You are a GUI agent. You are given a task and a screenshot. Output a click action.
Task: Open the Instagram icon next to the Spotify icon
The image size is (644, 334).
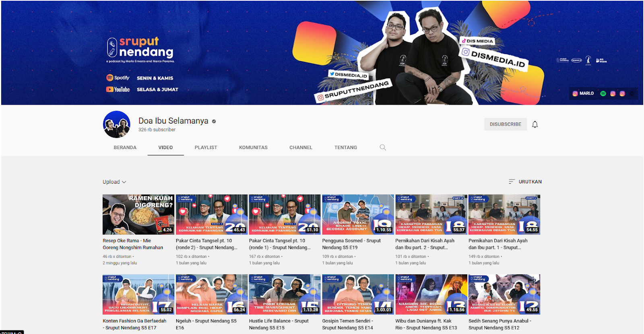coord(613,93)
